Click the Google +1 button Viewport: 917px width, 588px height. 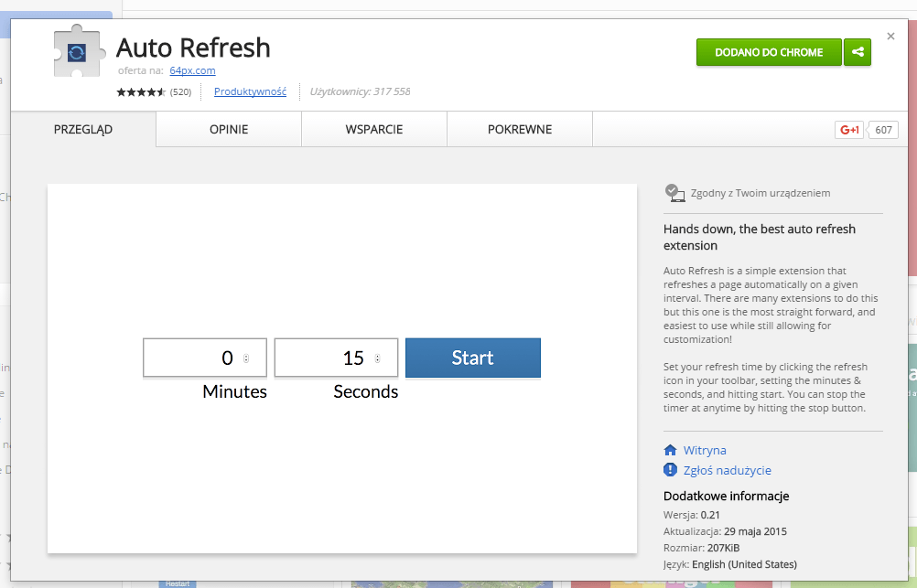(x=849, y=130)
